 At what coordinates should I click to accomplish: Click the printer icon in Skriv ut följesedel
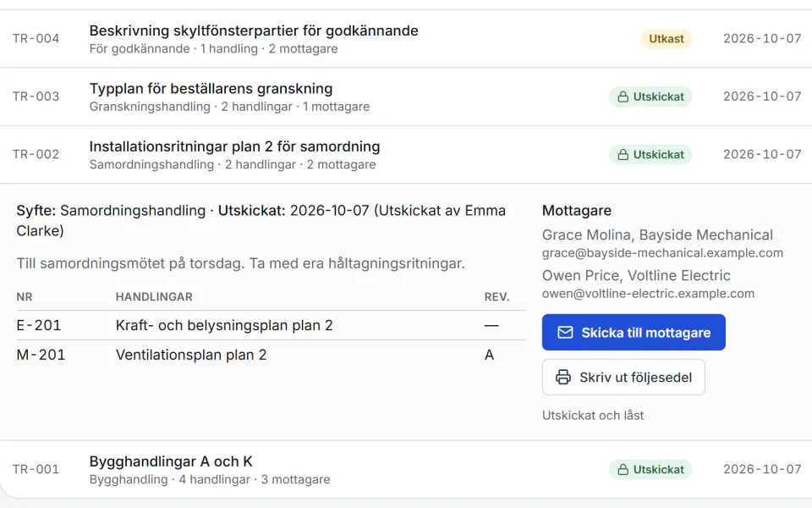tap(563, 377)
